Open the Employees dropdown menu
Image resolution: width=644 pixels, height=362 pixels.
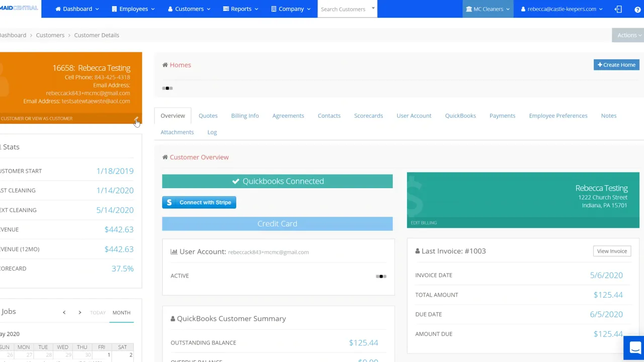tap(133, 9)
